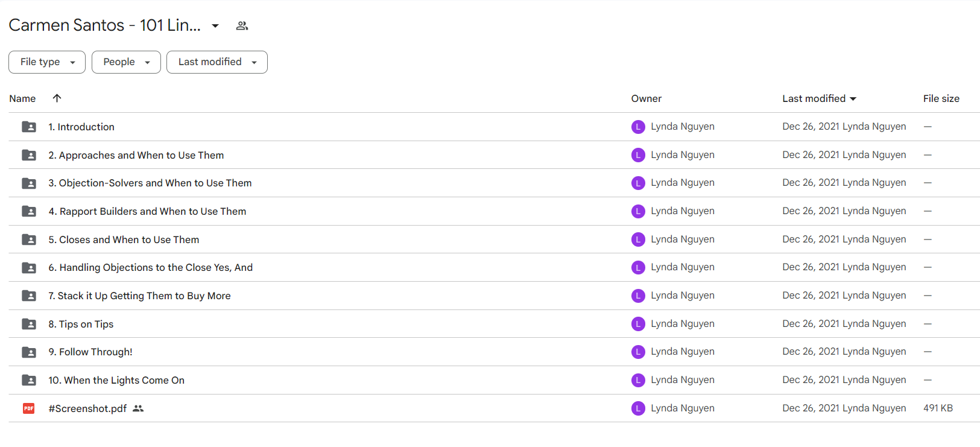Select the #Screenshot.pdf file name

87,408
